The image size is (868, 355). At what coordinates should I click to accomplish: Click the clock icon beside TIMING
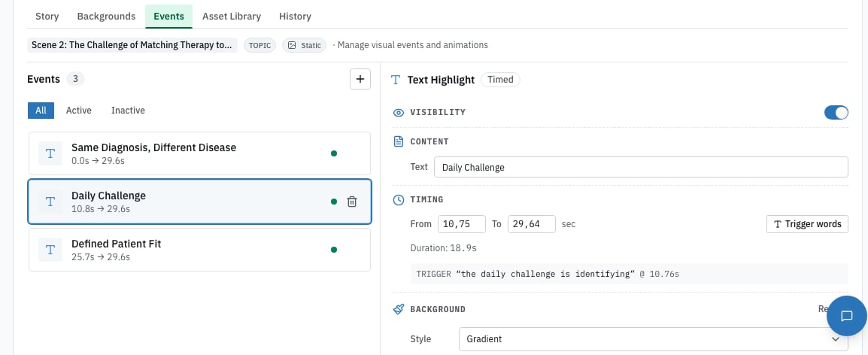click(399, 200)
